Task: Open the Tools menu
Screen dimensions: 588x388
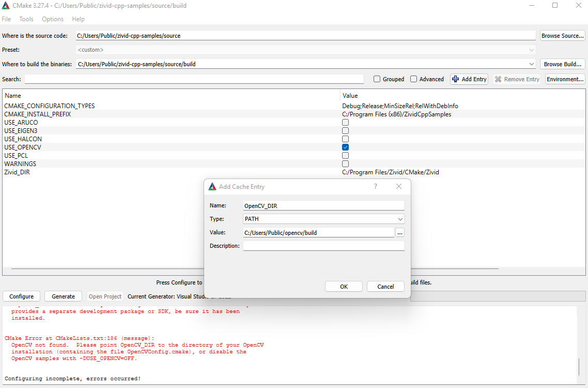Action: pyautogui.click(x=26, y=19)
